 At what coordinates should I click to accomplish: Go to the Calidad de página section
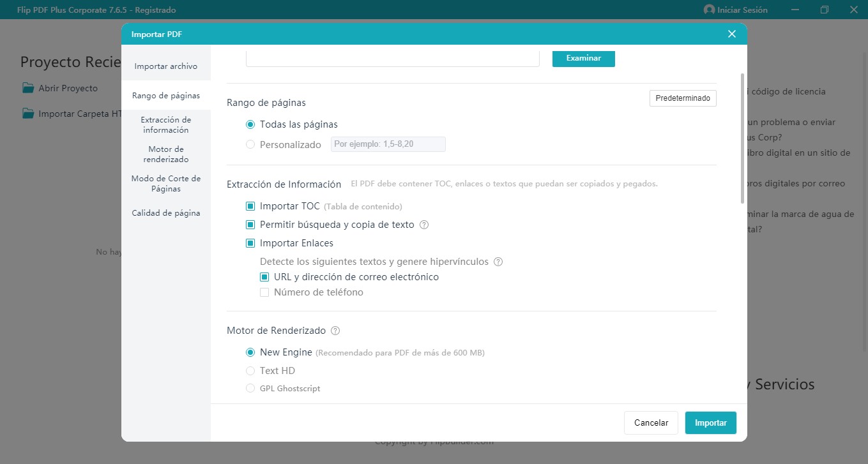[x=165, y=213]
